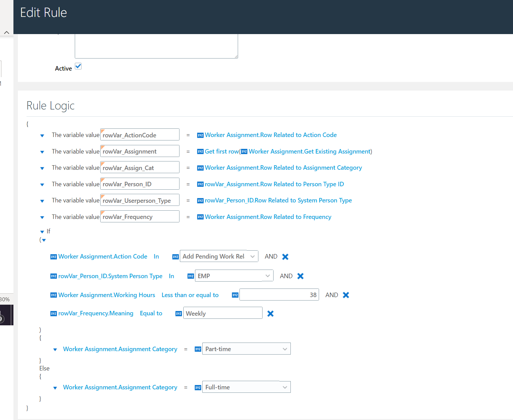Click the Working Hours value field showing 38
This screenshot has height=420, width=513.
click(279, 295)
